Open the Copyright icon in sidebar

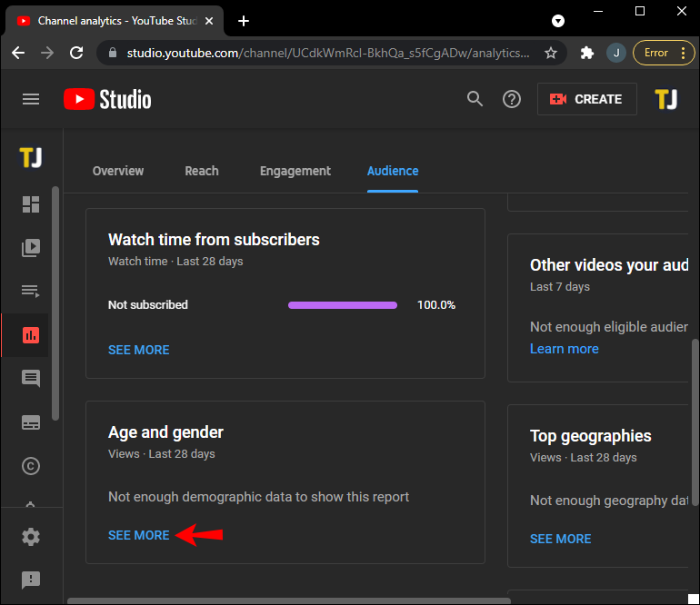pyautogui.click(x=31, y=466)
